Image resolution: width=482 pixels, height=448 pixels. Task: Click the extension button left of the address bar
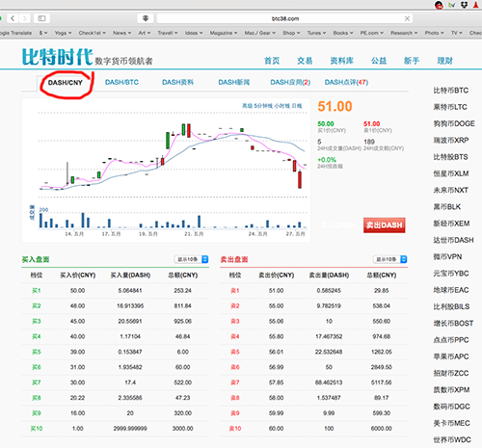click(x=146, y=18)
